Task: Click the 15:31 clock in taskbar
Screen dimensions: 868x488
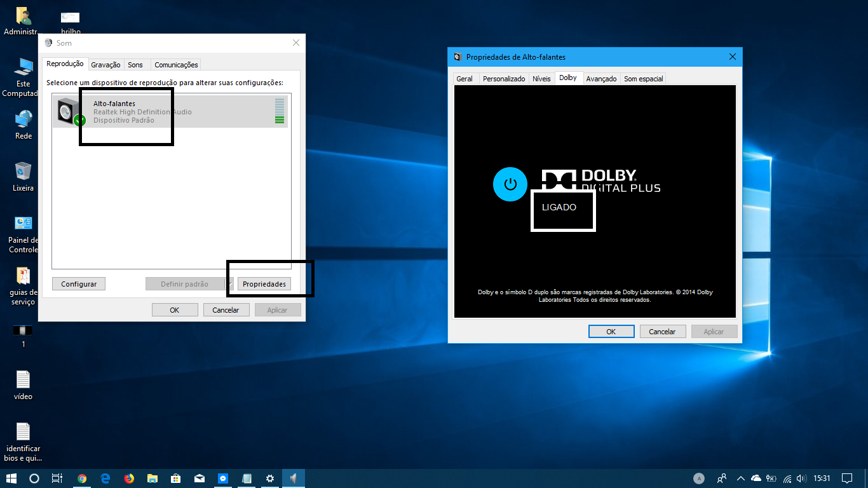Action: 822,478
